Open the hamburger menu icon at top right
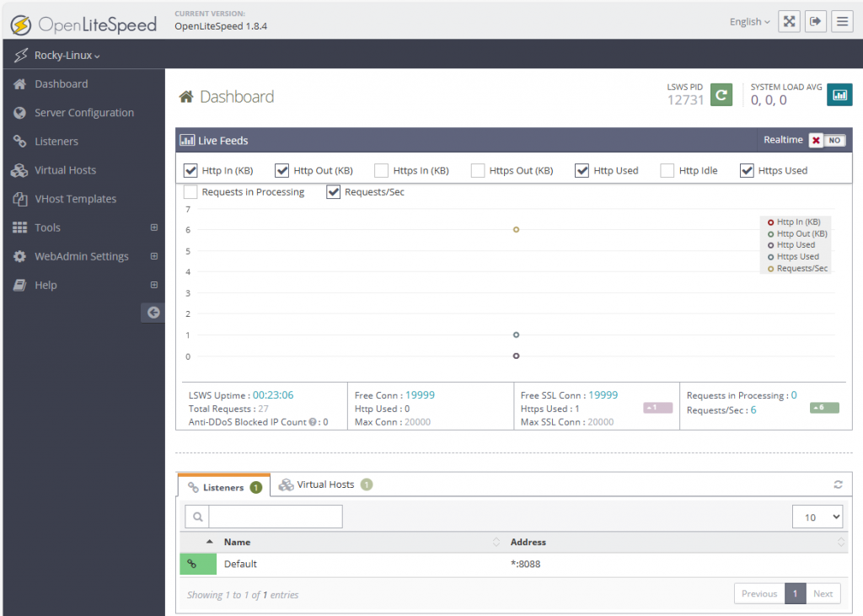Screen dimensions: 863x616 click(842, 21)
